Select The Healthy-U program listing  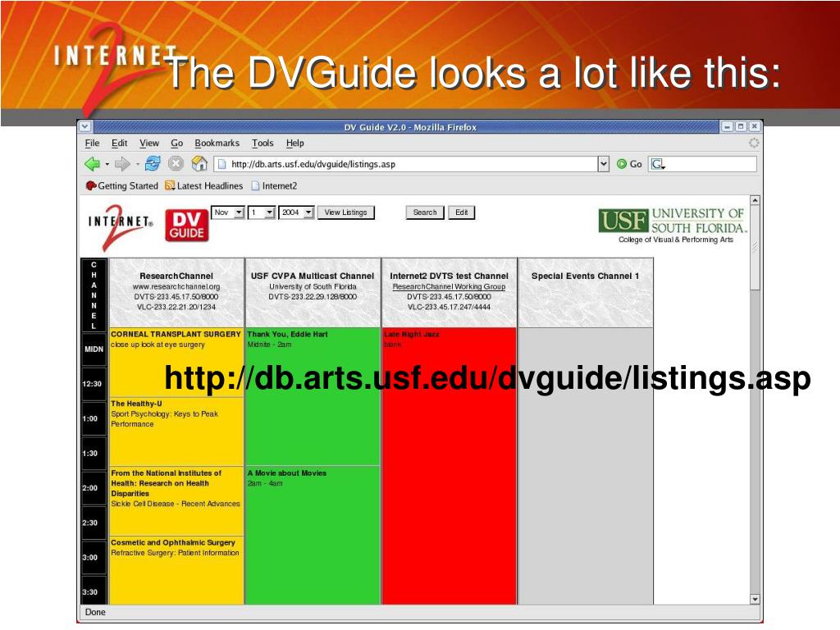[x=176, y=431]
